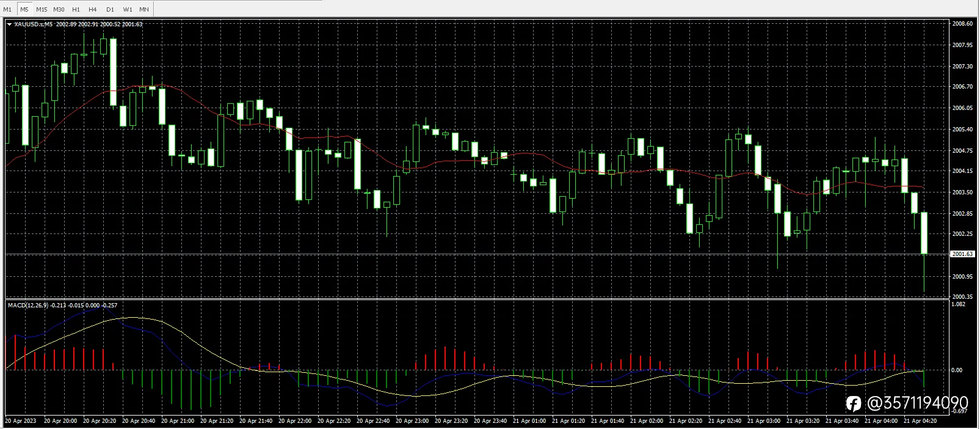This screenshot has height=429, width=980.
Task: Switch chart to M1 timeframe
Action: click(x=7, y=9)
